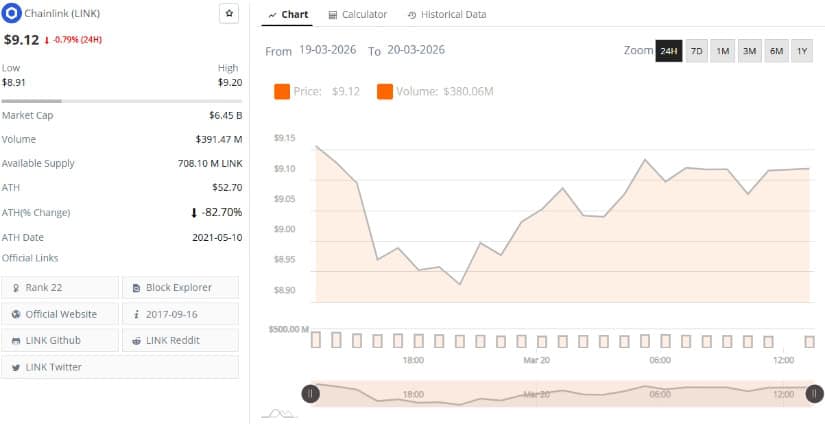The height and width of the screenshot is (424, 825).
Task: Visit the Official Website link
Action: (60, 314)
